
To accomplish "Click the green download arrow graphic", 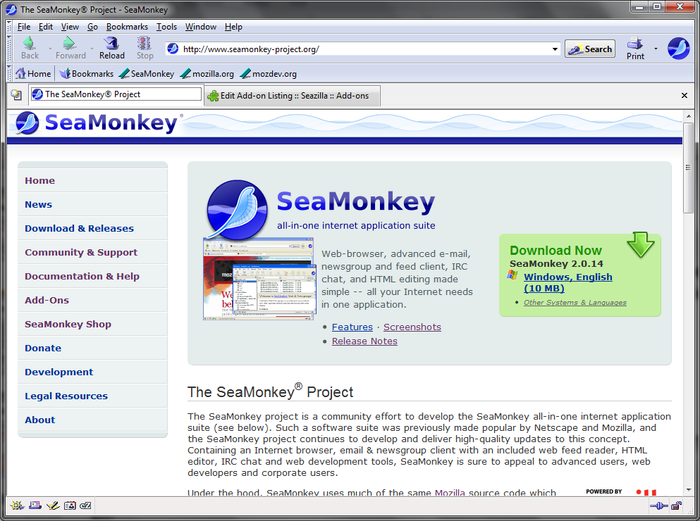I will (x=641, y=244).
